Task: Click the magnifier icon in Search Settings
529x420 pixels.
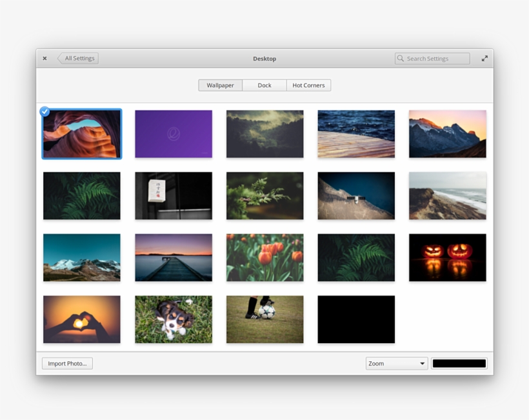Action: click(401, 58)
